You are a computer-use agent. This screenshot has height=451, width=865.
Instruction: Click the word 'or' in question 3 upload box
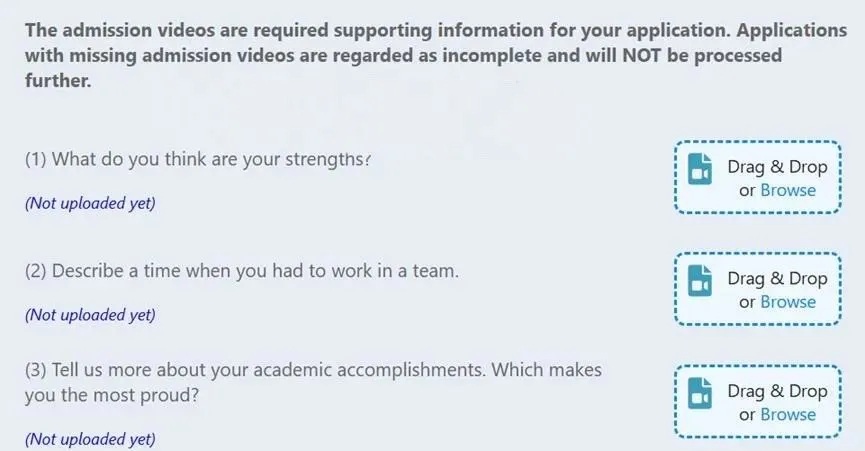coord(747,414)
